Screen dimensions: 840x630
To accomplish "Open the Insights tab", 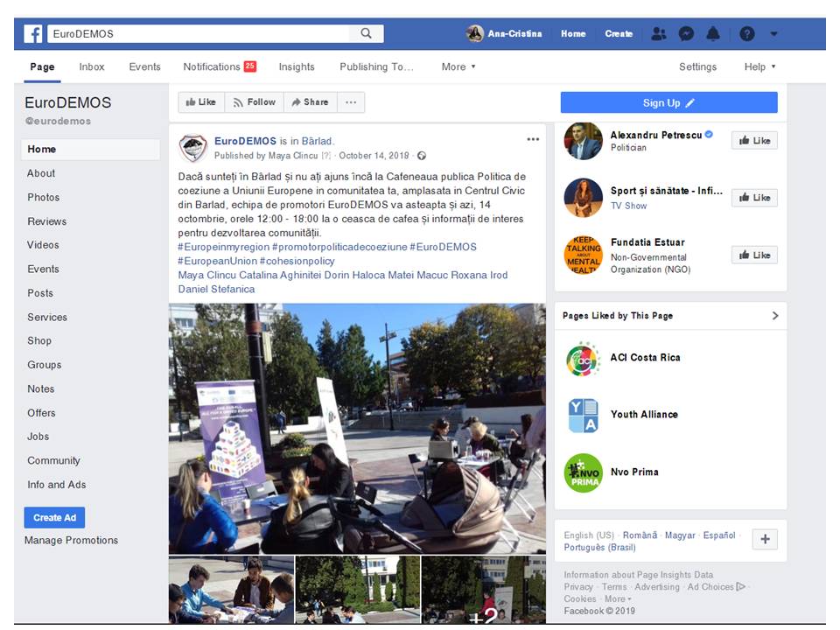I will tap(297, 67).
